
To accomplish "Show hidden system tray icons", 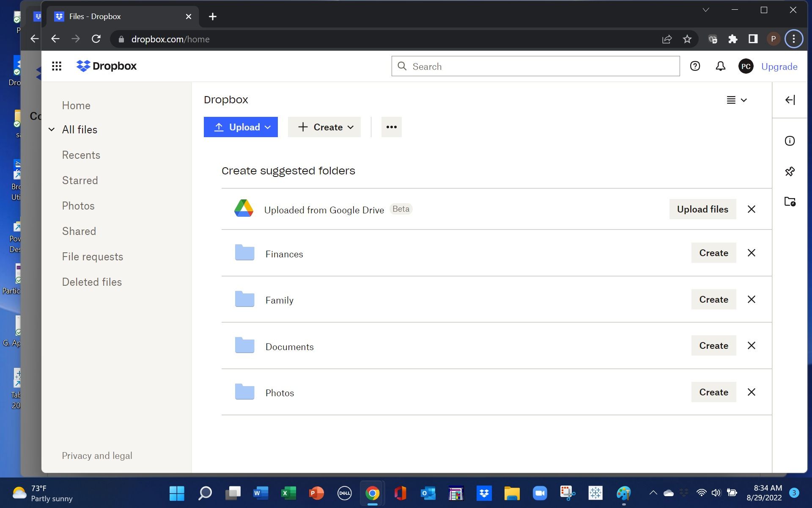I will click(653, 493).
